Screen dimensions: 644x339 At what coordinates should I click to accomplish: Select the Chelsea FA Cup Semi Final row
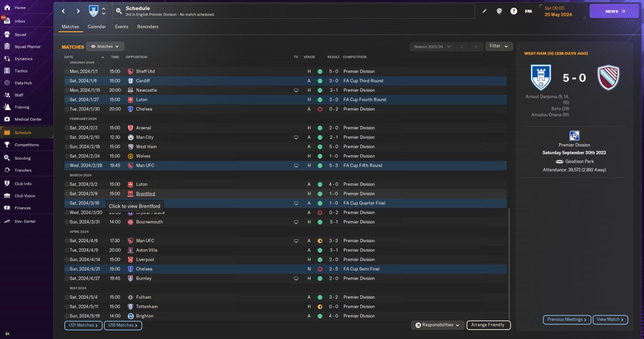(x=285, y=269)
